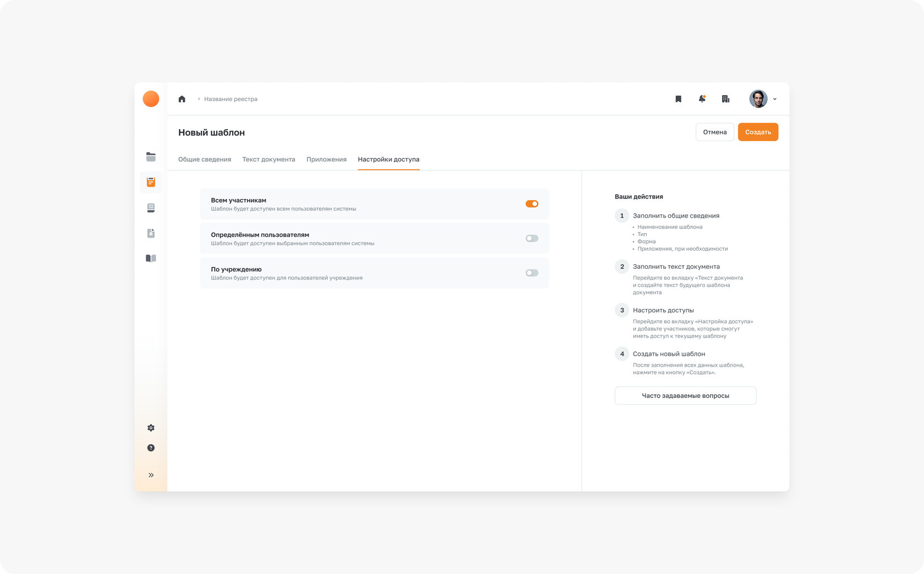Screen dimensions: 924x574
Task: Switch to the Общие сведения tab
Action: coord(205,159)
